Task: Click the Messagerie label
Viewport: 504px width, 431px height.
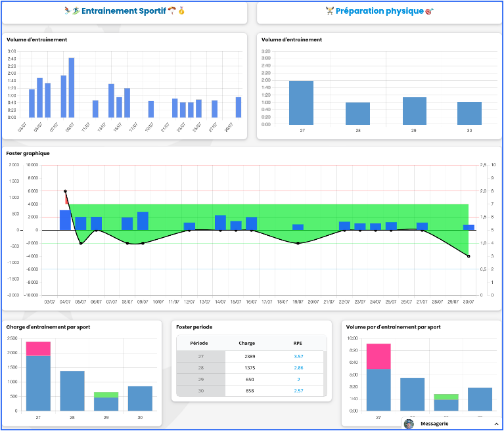Action: pyautogui.click(x=434, y=424)
